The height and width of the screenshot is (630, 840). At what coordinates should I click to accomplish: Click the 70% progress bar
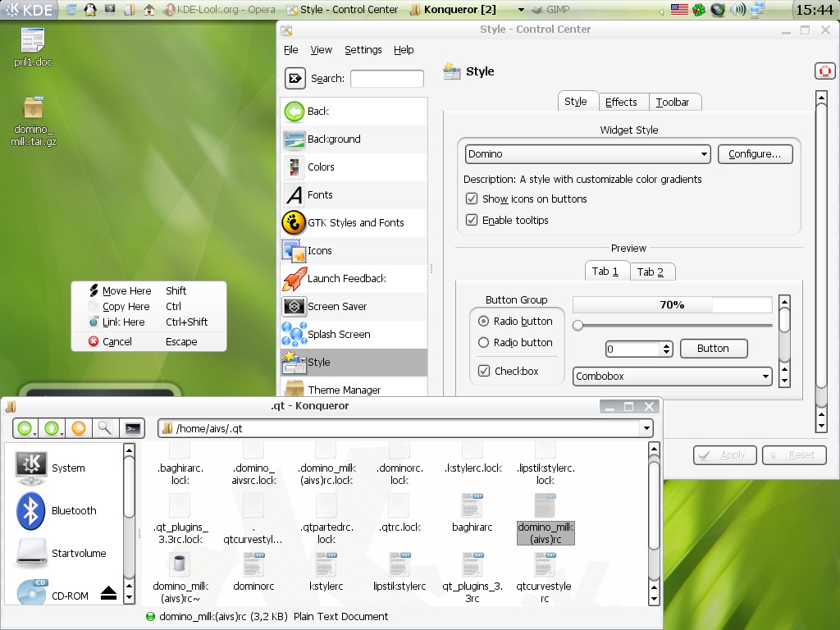[673, 305]
